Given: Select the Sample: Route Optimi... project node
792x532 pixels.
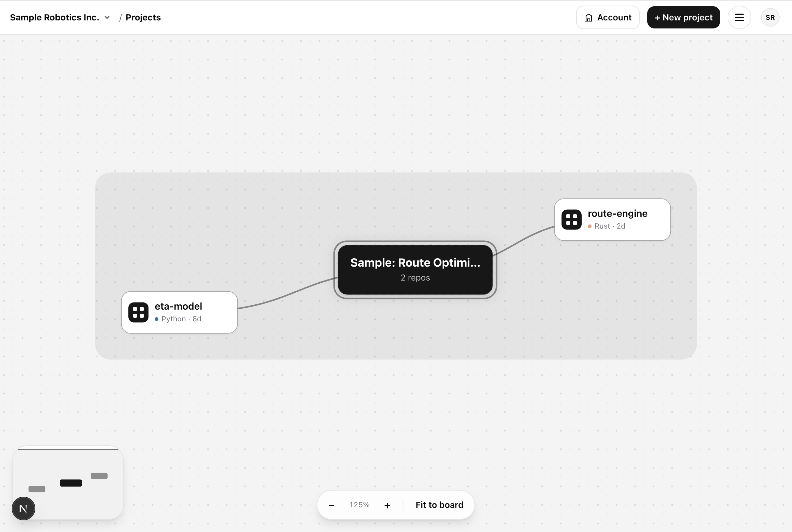Looking at the screenshot, I should (x=415, y=270).
